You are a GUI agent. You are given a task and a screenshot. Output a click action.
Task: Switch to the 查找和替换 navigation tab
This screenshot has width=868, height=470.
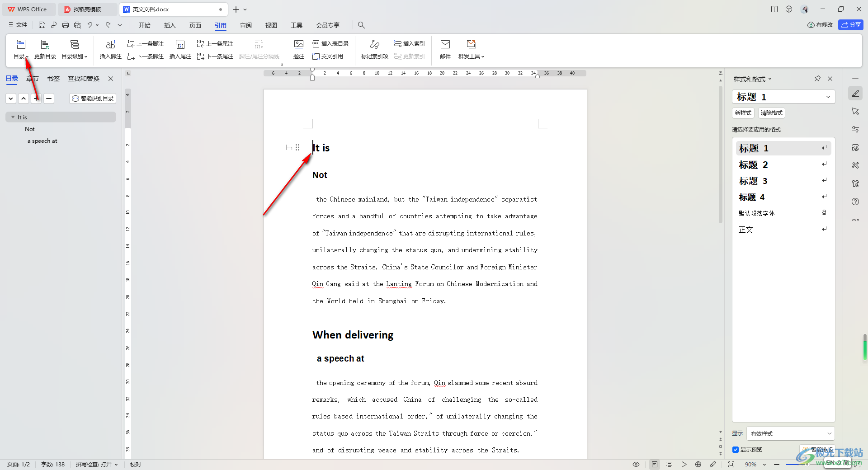[84, 79]
